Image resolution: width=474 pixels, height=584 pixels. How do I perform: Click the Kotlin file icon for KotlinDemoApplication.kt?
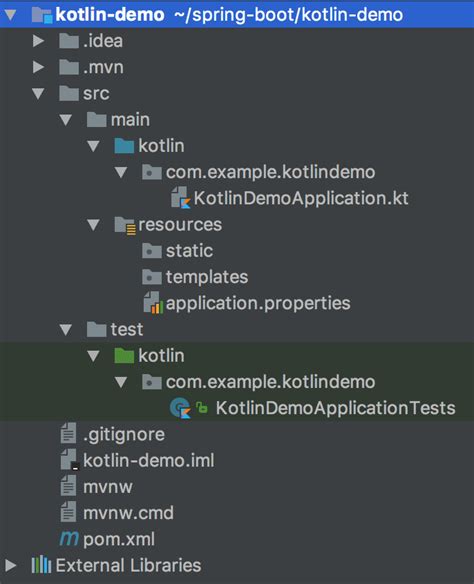[181, 198]
